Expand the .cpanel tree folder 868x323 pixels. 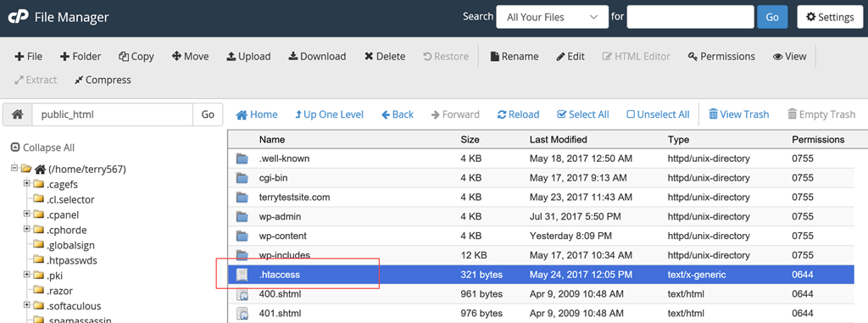pos(26,214)
